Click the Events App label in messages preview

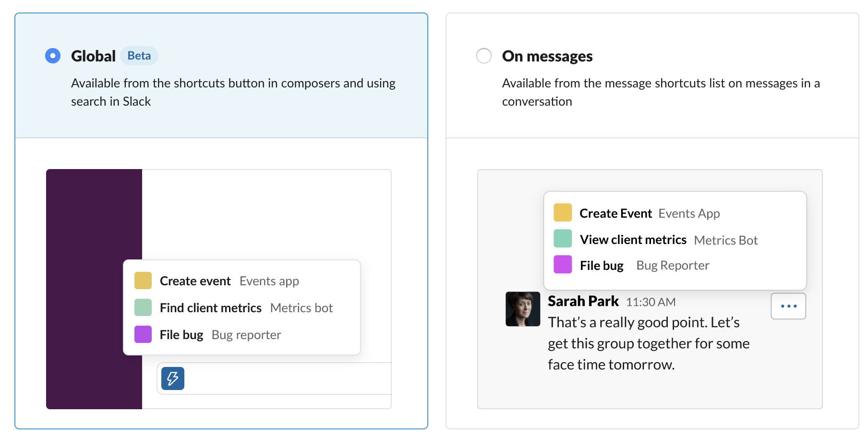689,213
